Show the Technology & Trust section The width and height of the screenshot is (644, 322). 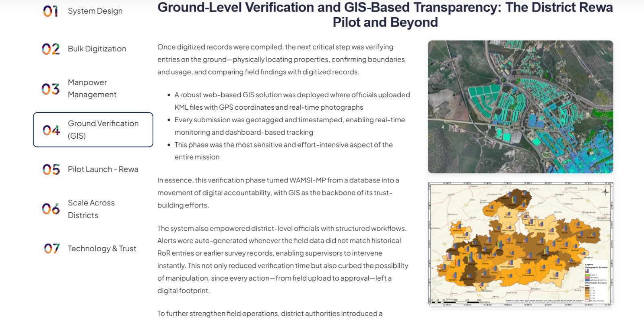(102, 249)
